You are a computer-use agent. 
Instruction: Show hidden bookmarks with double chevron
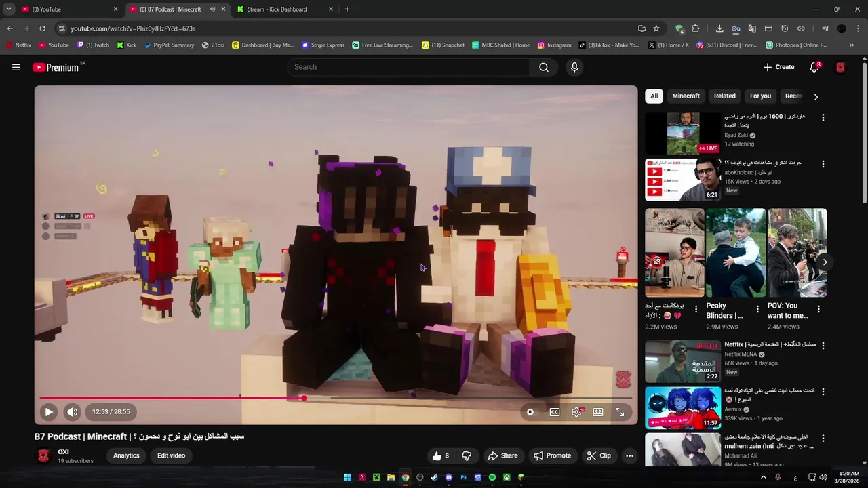852,45
